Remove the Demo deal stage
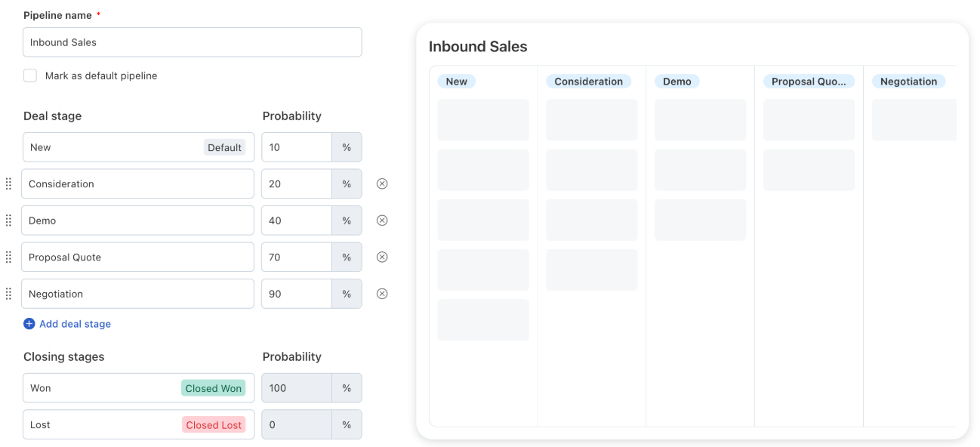Screen dimensions: 980x447 click(x=382, y=220)
